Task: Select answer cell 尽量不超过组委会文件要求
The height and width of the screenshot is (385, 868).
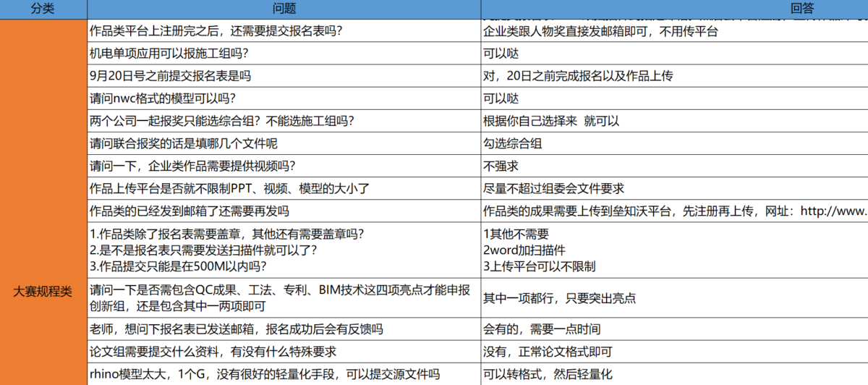Action: pos(674,188)
